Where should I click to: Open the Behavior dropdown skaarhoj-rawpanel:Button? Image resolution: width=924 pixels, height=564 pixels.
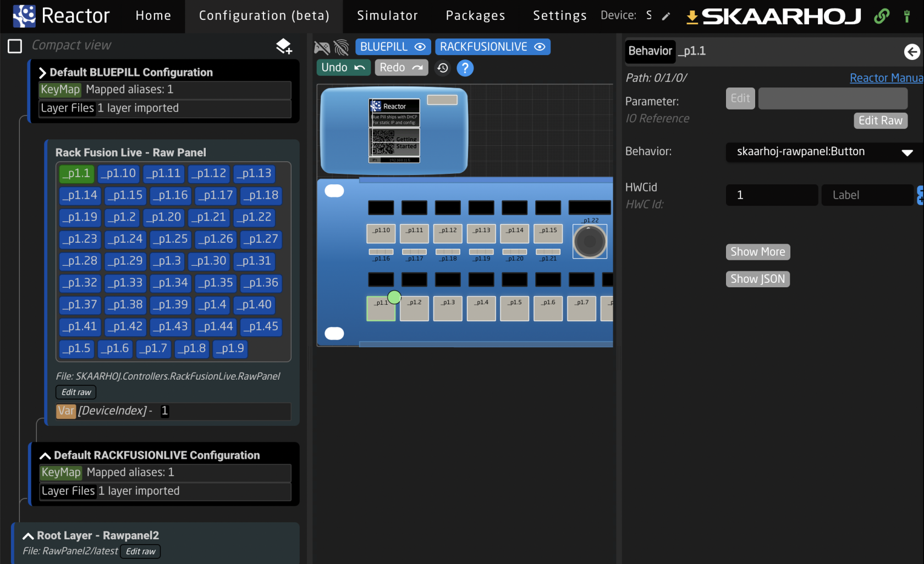(824, 152)
